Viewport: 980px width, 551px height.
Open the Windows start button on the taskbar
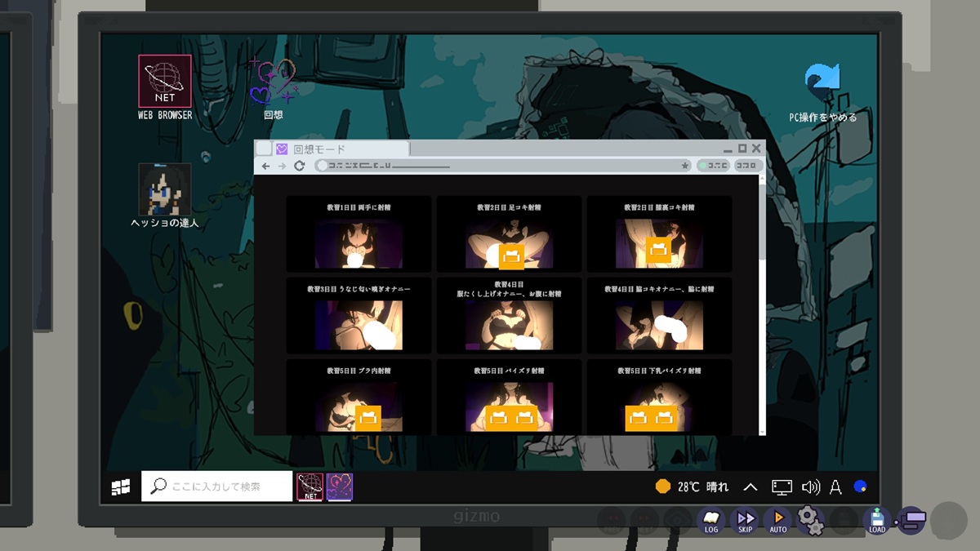[x=121, y=487]
